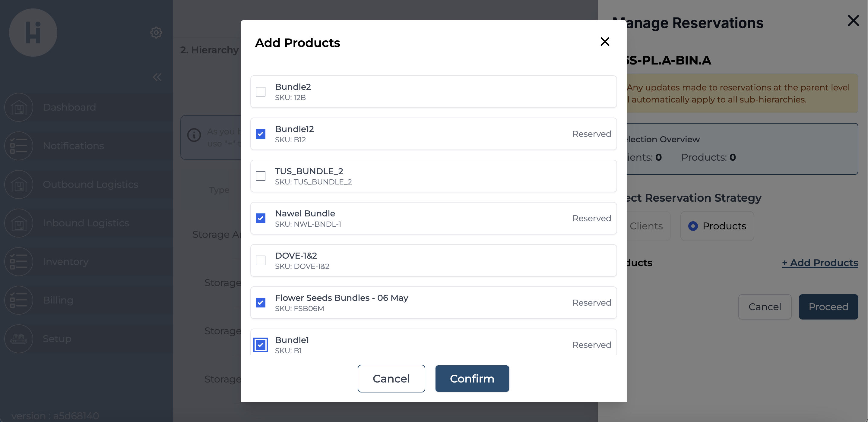The image size is (868, 422).
Task: Select the DOVE-1&2 product checkbox
Action: click(x=261, y=260)
